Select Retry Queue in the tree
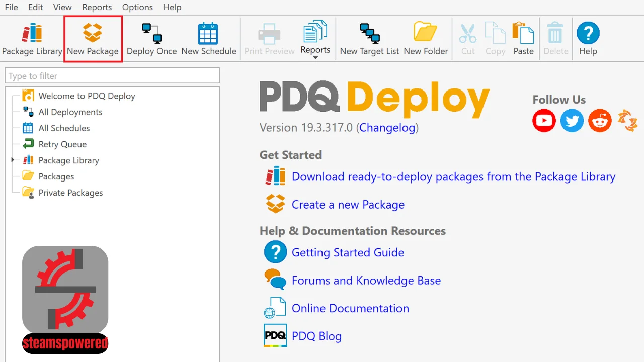 click(x=62, y=144)
